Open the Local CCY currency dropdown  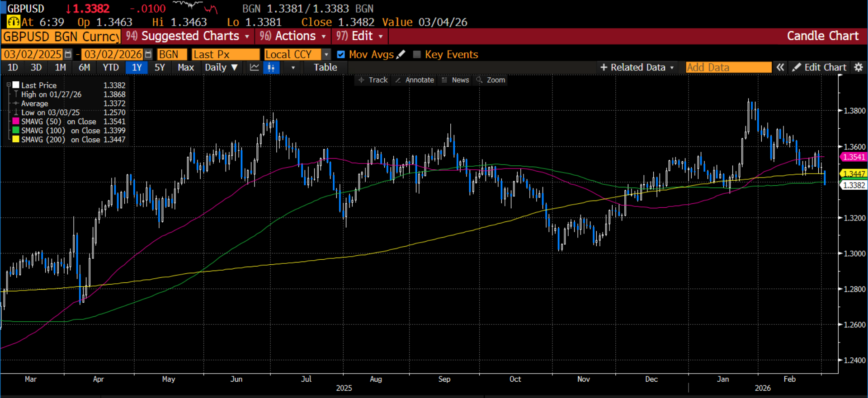click(x=326, y=55)
